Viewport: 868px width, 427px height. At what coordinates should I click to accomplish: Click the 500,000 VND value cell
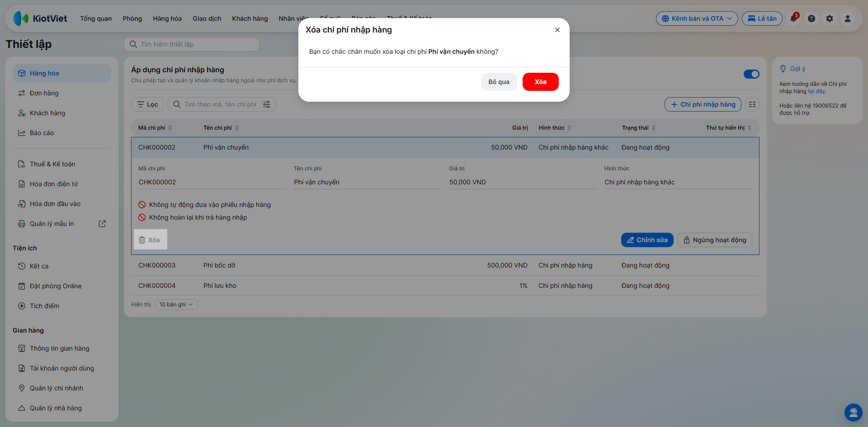tap(507, 265)
